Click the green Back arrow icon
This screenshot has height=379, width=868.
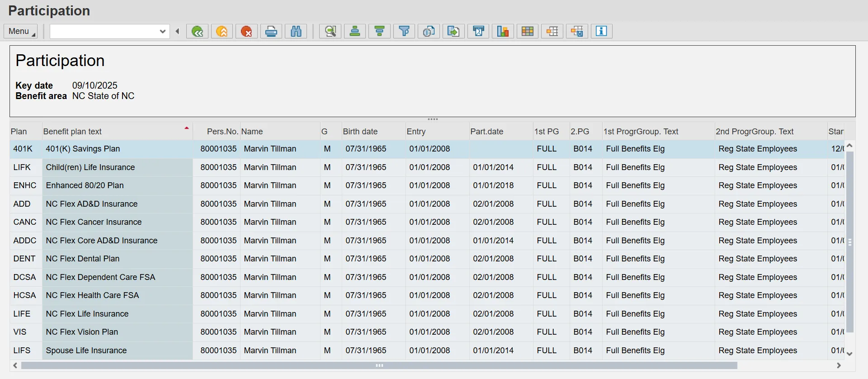(197, 31)
